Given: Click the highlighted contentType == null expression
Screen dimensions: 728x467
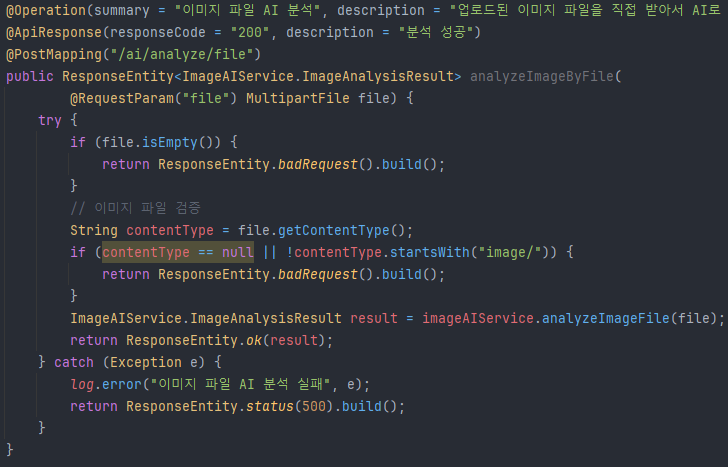Looking at the screenshot, I should tap(177, 252).
